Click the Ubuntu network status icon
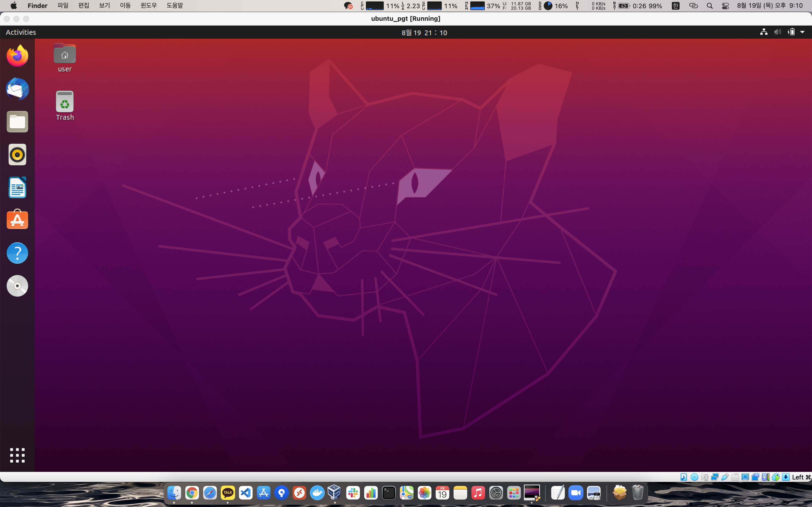 pos(764,32)
